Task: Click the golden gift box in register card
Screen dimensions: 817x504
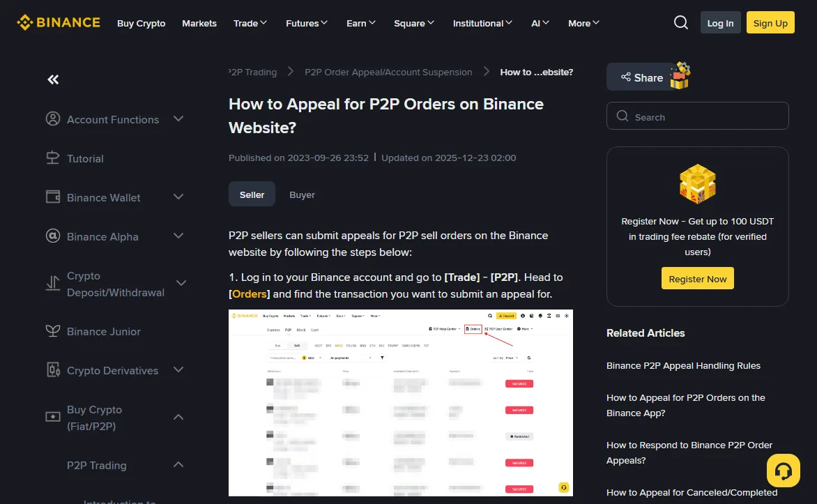Action: click(697, 183)
